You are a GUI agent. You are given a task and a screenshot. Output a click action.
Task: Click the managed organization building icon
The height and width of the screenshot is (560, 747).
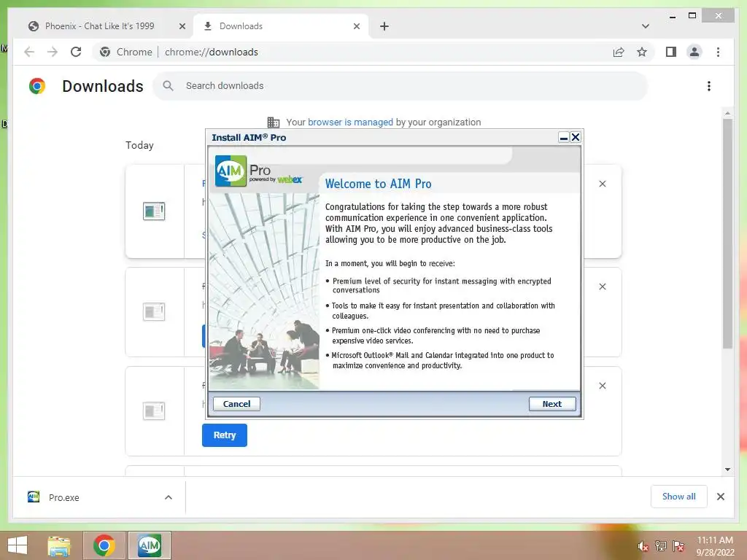click(x=274, y=122)
